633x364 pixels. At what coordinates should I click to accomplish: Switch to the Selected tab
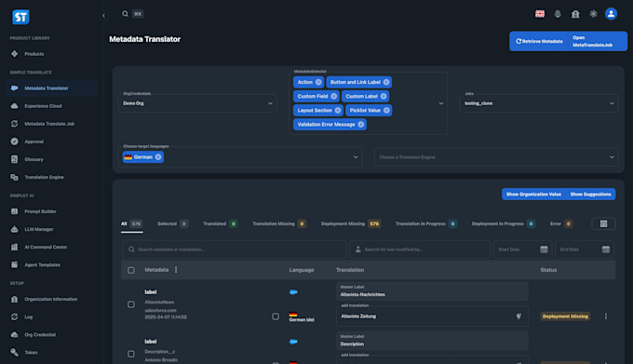pyautogui.click(x=172, y=224)
